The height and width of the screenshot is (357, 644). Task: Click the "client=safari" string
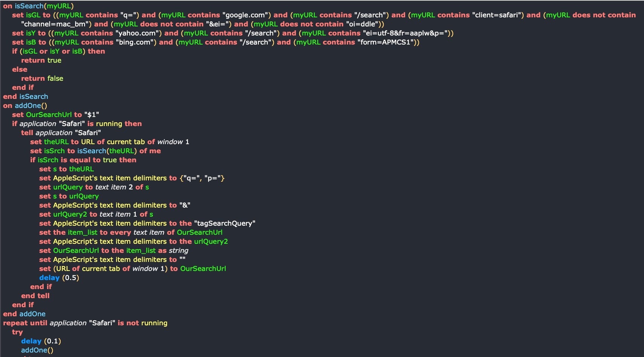[498, 15]
